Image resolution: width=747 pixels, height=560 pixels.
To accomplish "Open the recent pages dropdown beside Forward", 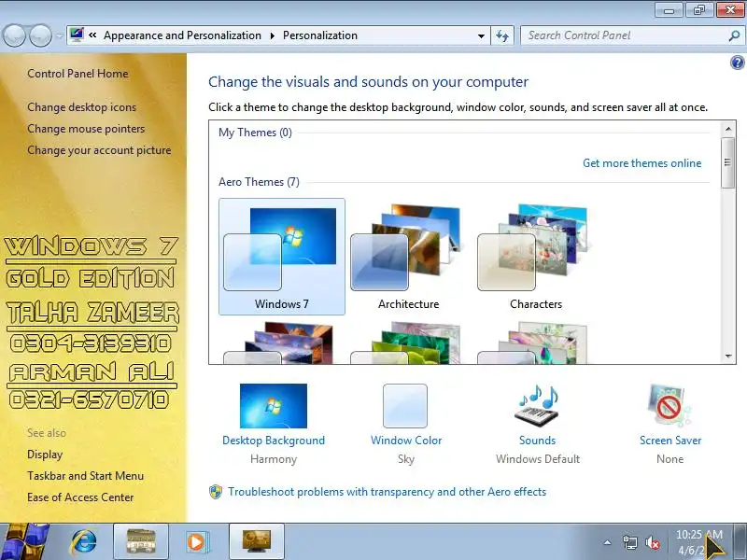I will click(x=59, y=35).
